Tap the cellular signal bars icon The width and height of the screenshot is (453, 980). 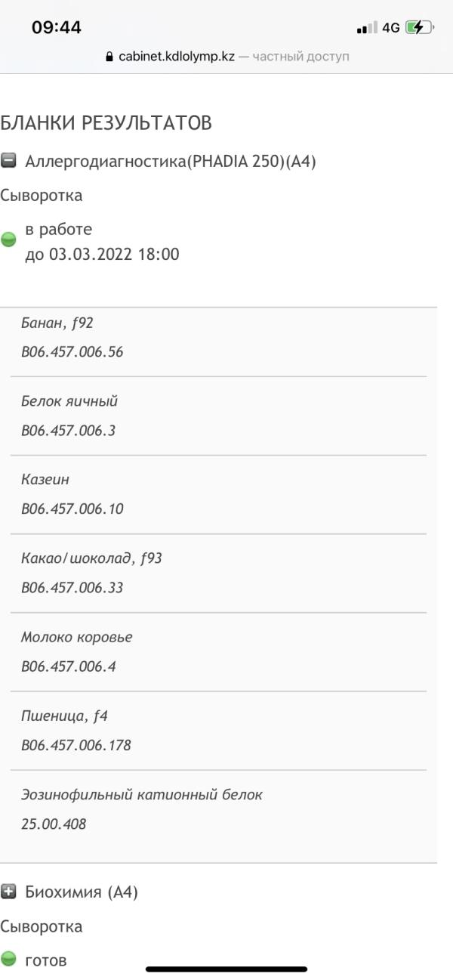point(366,28)
